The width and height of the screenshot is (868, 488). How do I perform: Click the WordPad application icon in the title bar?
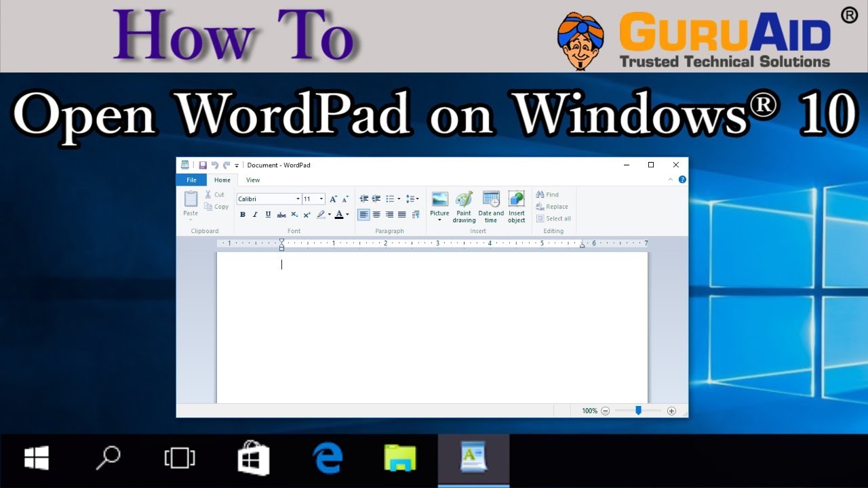(x=185, y=165)
